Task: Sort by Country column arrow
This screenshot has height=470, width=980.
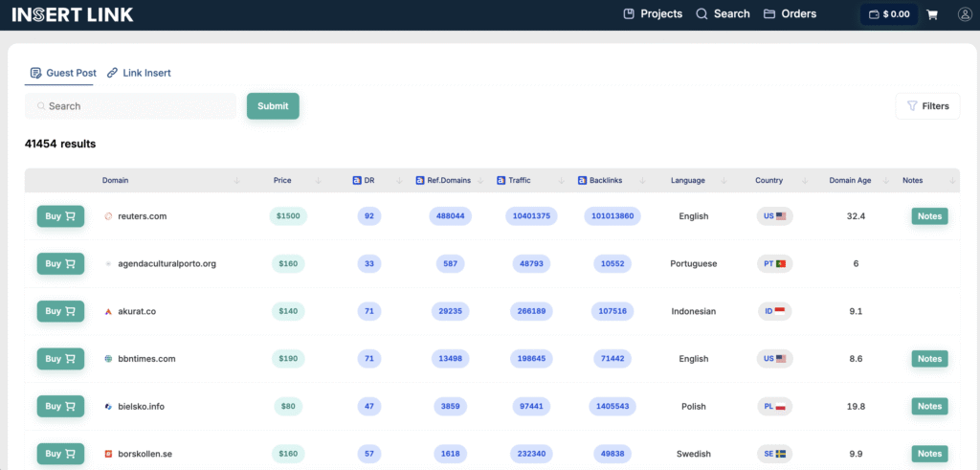Action: click(804, 181)
